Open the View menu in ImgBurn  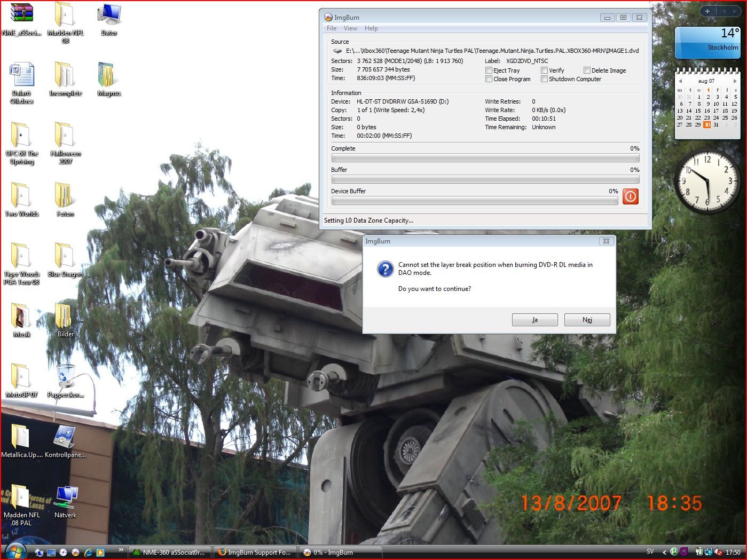tap(350, 28)
